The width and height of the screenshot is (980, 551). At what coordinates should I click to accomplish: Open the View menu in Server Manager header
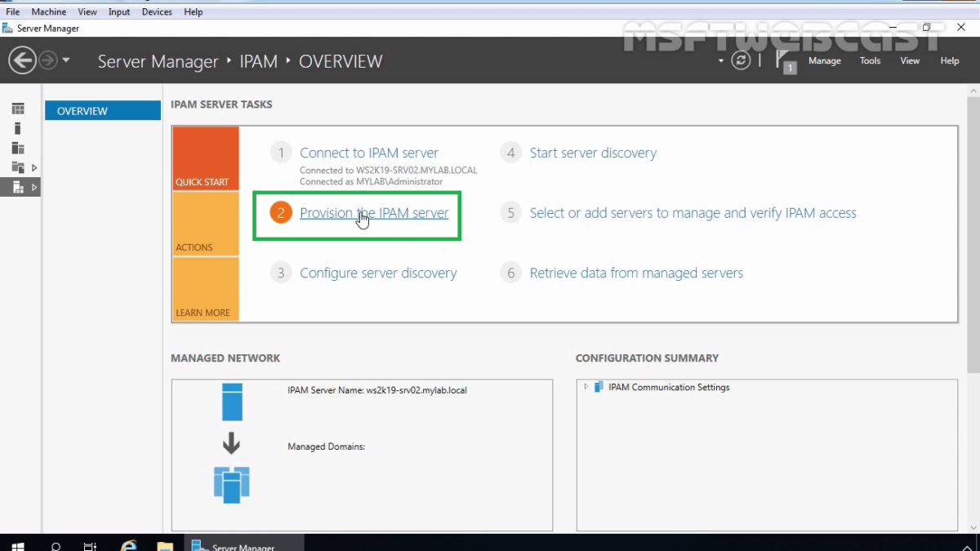tap(910, 60)
